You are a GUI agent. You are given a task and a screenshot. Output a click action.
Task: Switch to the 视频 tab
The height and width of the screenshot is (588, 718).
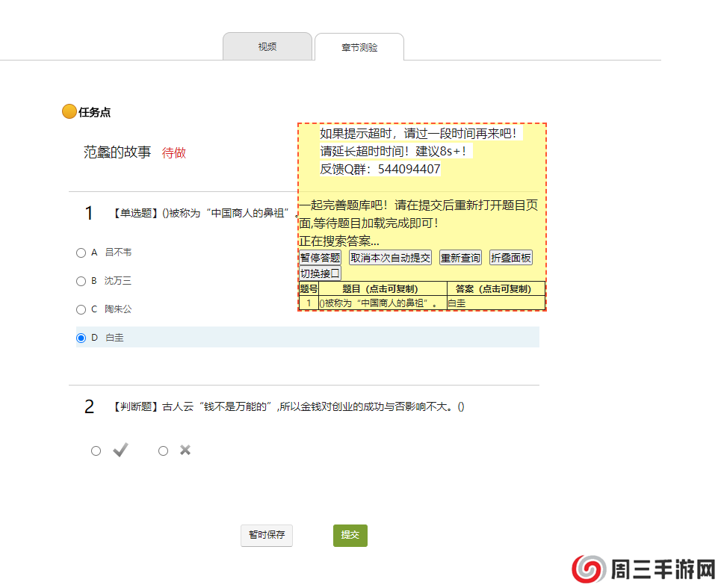(x=267, y=46)
